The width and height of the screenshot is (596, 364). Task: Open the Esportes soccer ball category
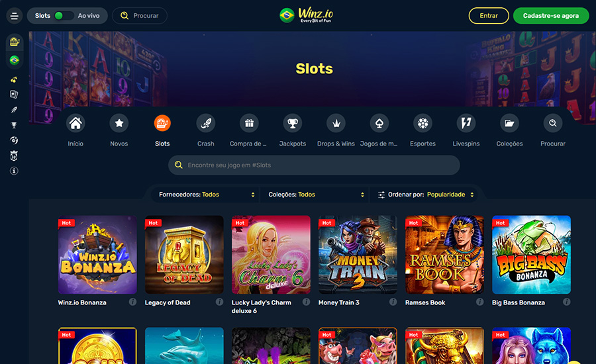tap(422, 123)
